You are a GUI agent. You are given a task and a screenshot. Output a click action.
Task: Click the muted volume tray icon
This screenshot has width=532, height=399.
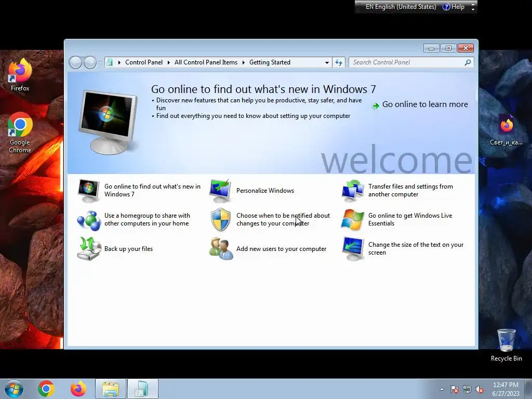point(480,390)
